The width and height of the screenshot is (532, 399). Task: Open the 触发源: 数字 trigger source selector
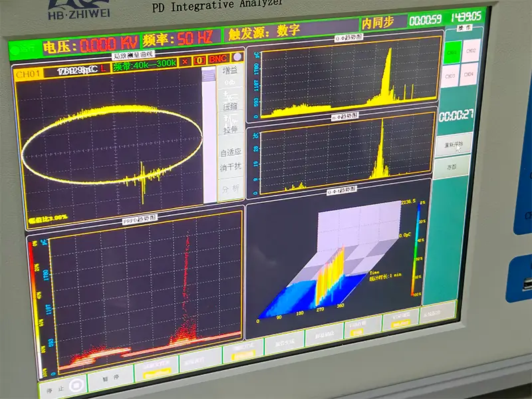(264, 32)
